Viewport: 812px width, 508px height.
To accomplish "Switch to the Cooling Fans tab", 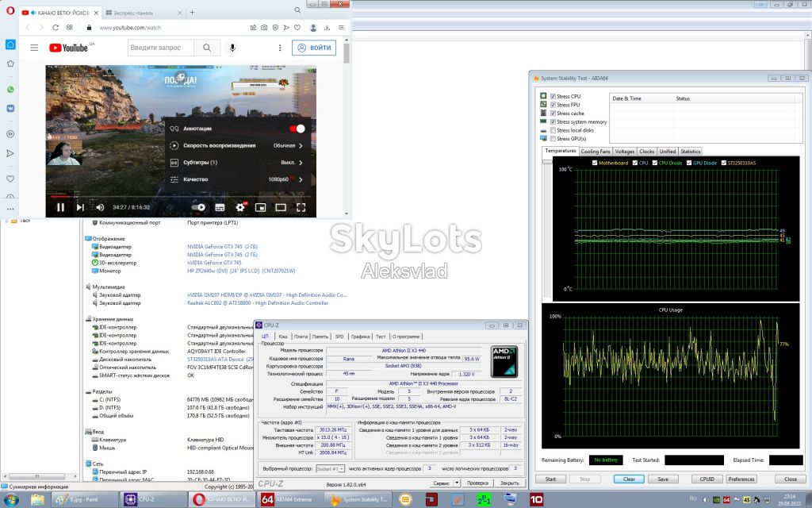I will click(x=596, y=152).
